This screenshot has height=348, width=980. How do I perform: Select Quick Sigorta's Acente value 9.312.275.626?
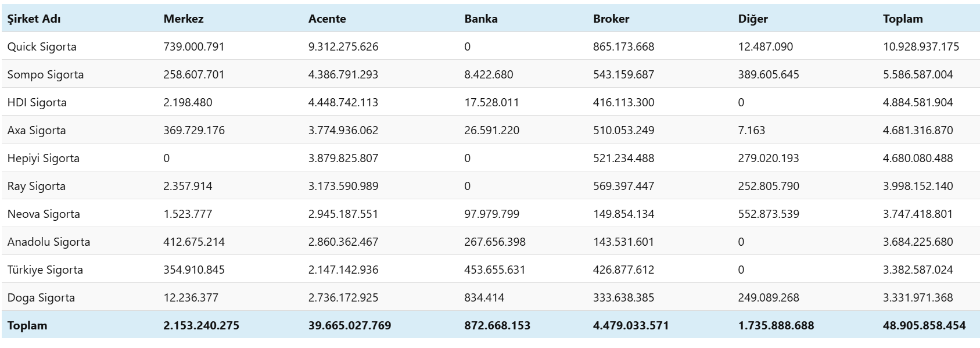(343, 46)
